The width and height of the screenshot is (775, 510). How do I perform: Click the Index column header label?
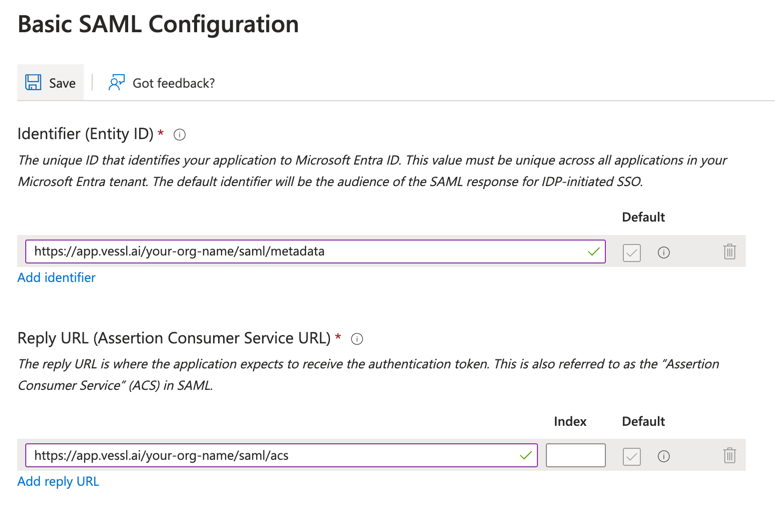(570, 421)
